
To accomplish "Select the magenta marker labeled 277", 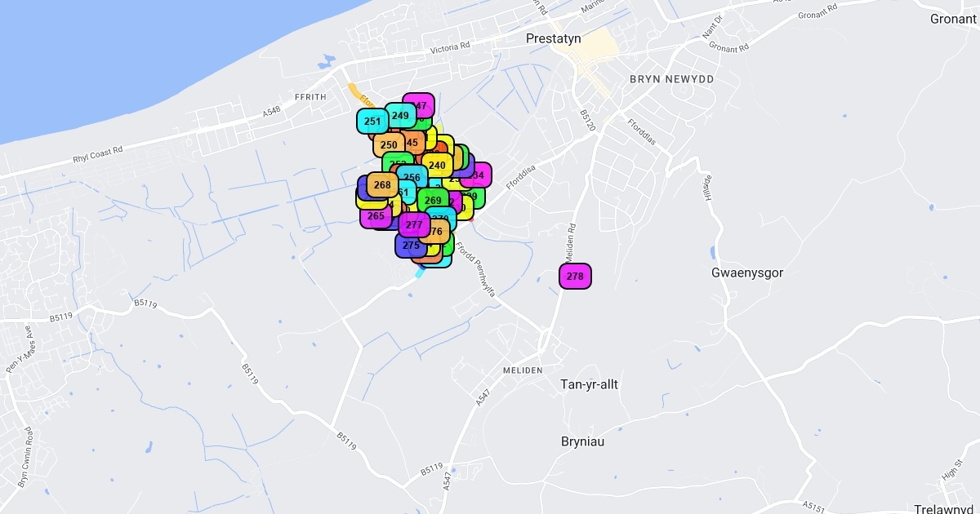I will click(x=414, y=225).
